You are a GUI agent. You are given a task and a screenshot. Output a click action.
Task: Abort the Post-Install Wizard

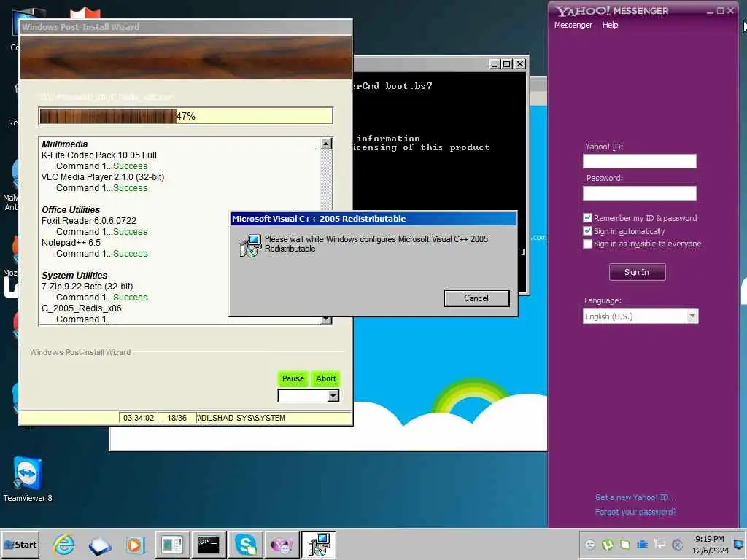[326, 378]
